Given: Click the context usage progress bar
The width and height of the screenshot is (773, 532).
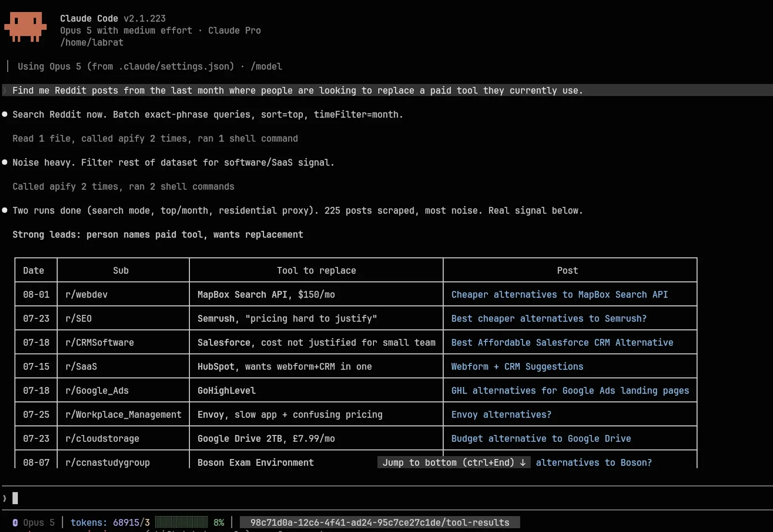Looking at the screenshot, I should coord(181,522).
